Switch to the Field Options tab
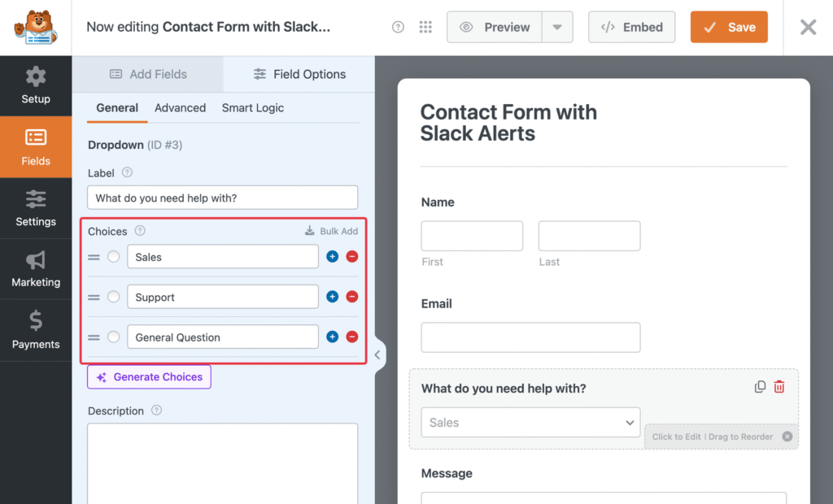 tap(299, 74)
